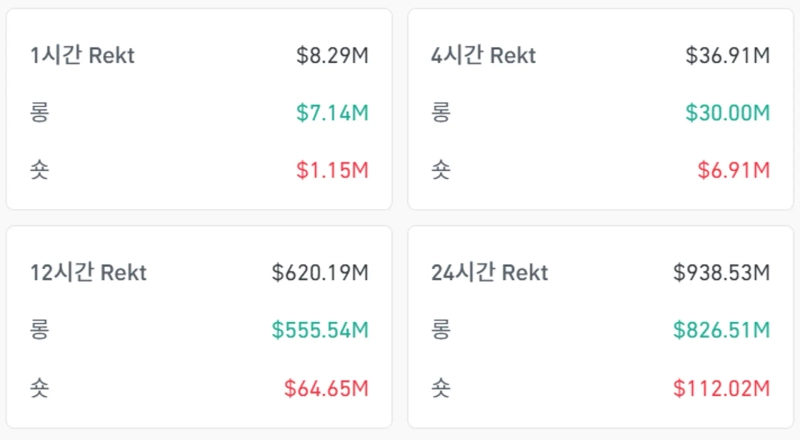Select the red $1.15M short value
The width and height of the screenshot is (800, 440).
(x=332, y=170)
